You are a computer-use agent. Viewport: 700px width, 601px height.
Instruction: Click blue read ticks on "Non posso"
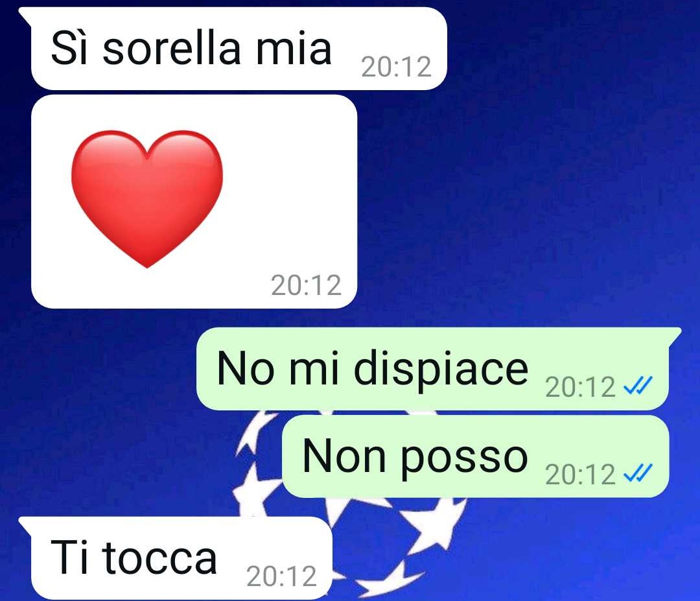pyautogui.click(x=638, y=473)
